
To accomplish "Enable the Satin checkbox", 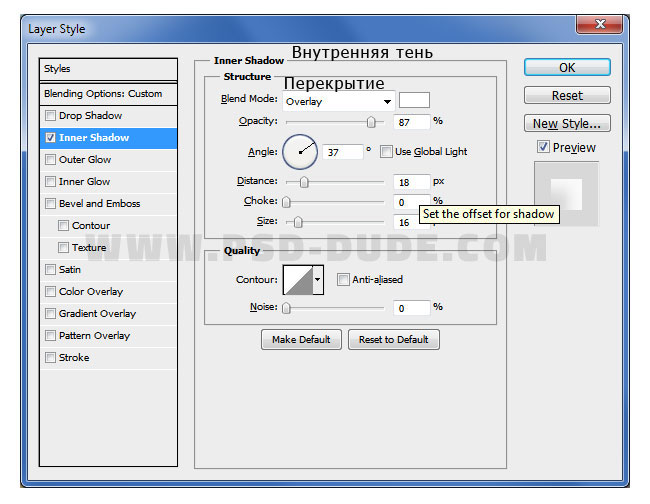I will 50,269.
